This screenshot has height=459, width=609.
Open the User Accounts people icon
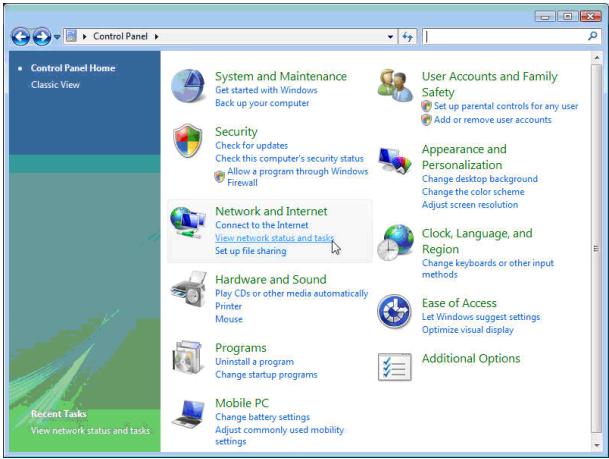395,85
